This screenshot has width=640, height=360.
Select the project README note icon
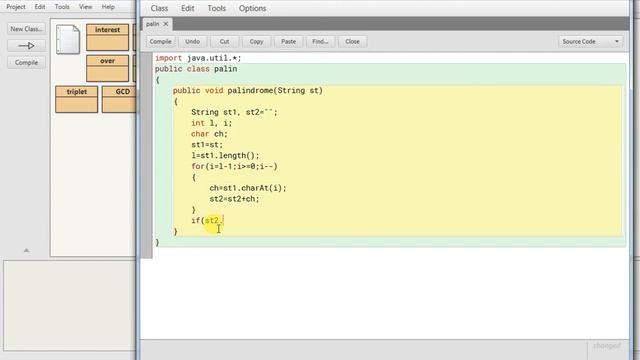pyautogui.click(x=68, y=39)
